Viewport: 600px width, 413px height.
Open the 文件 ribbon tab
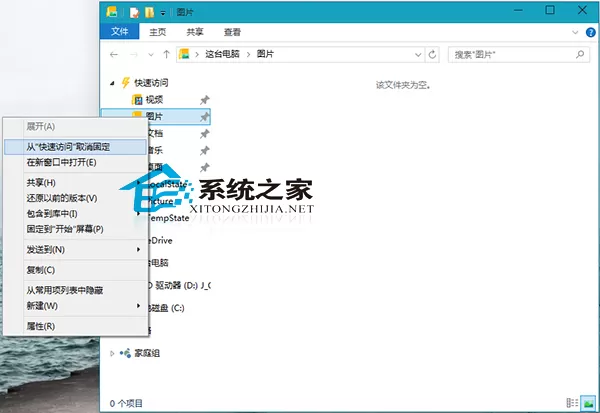pyautogui.click(x=119, y=31)
